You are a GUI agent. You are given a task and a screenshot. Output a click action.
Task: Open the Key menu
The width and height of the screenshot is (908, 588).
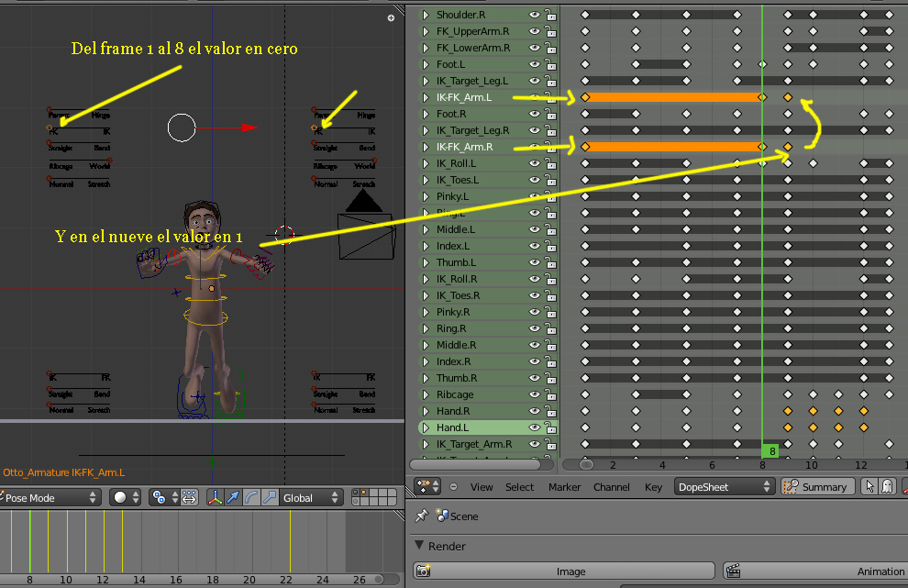pos(653,486)
